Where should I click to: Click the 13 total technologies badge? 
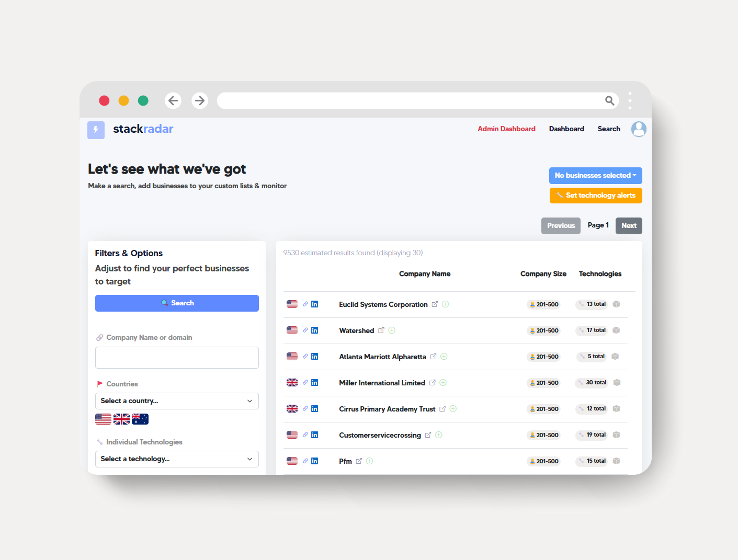(x=592, y=304)
